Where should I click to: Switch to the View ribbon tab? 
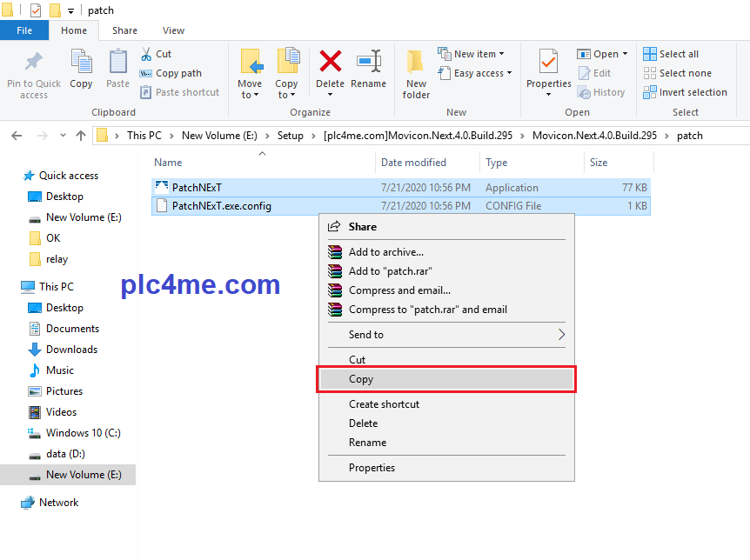[x=173, y=30]
